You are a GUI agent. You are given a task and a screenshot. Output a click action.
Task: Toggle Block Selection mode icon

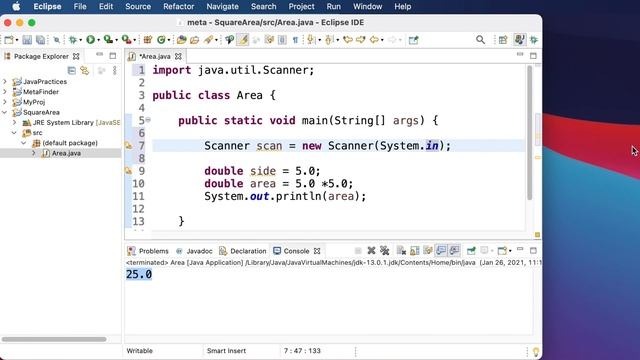click(x=282, y=40)
